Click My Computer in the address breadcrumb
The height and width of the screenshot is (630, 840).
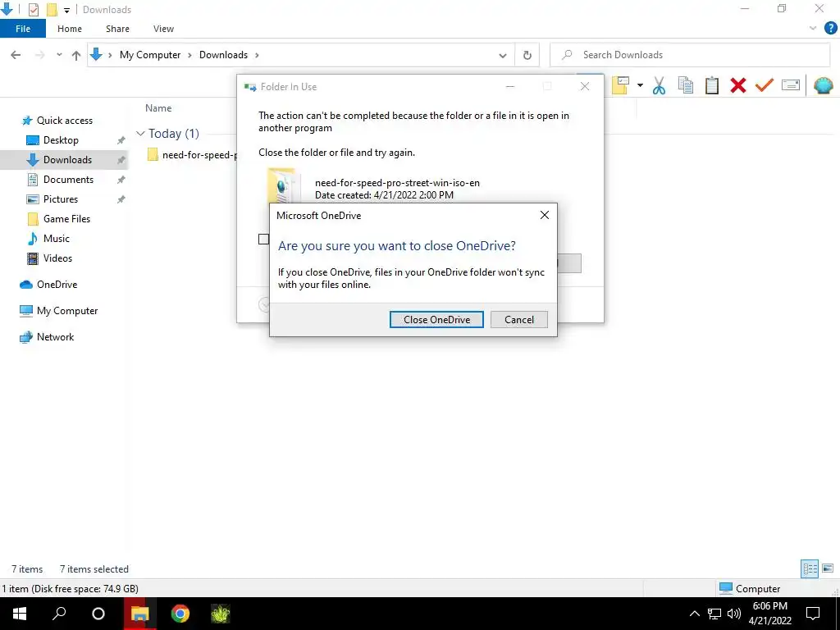[150, 55]
